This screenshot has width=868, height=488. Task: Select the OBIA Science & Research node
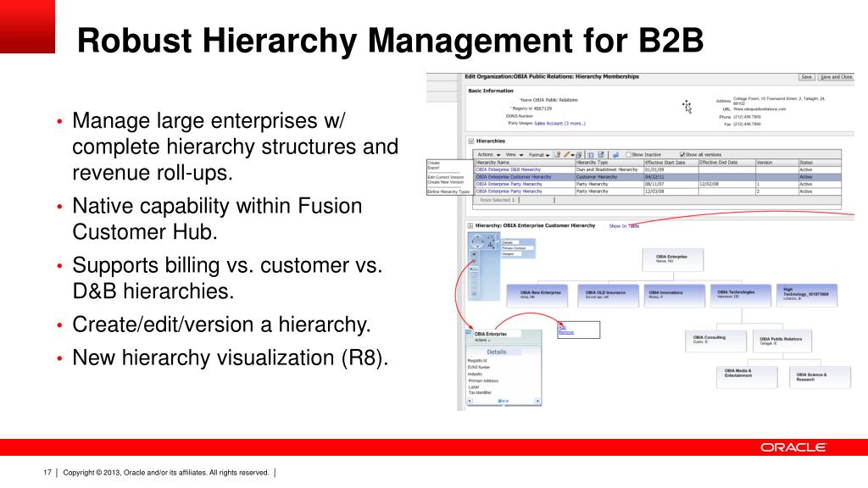820,377
